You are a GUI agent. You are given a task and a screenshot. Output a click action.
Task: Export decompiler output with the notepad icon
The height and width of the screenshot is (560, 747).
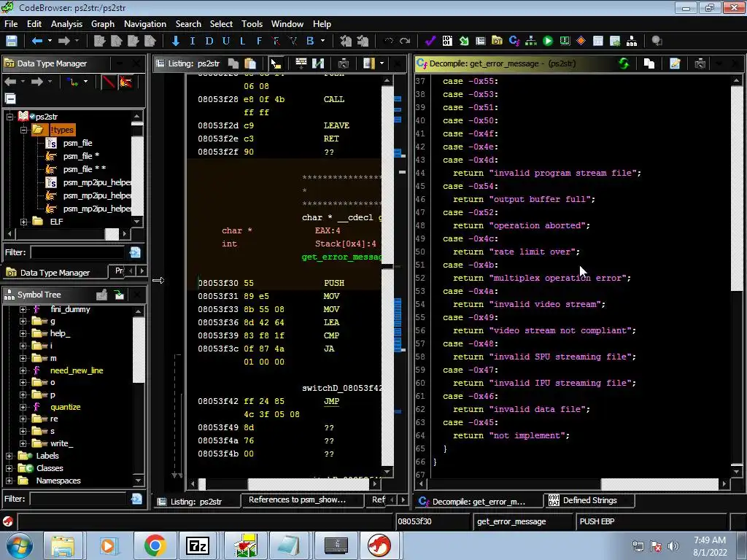tap(675, 63)
